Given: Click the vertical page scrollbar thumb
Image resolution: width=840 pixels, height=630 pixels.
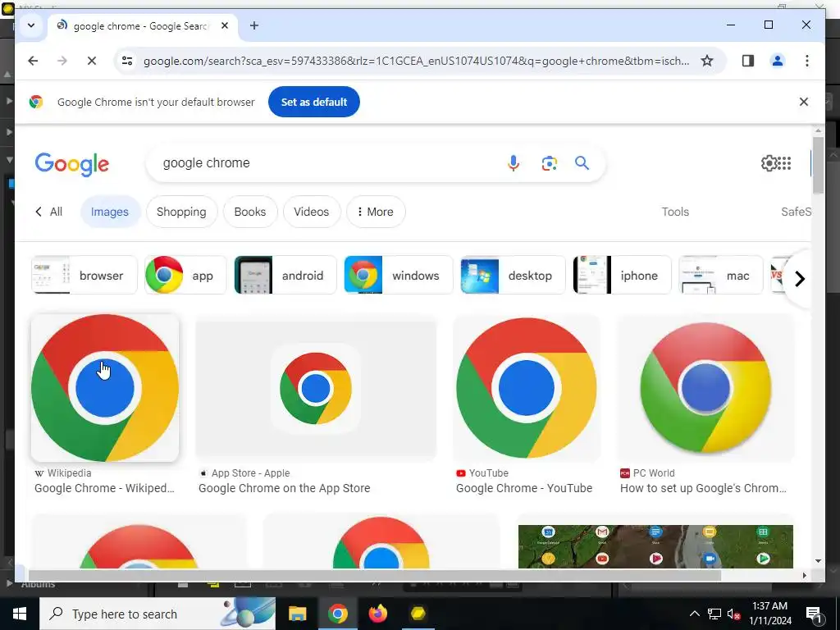Looking at the screenshot, I should (818, 166).
